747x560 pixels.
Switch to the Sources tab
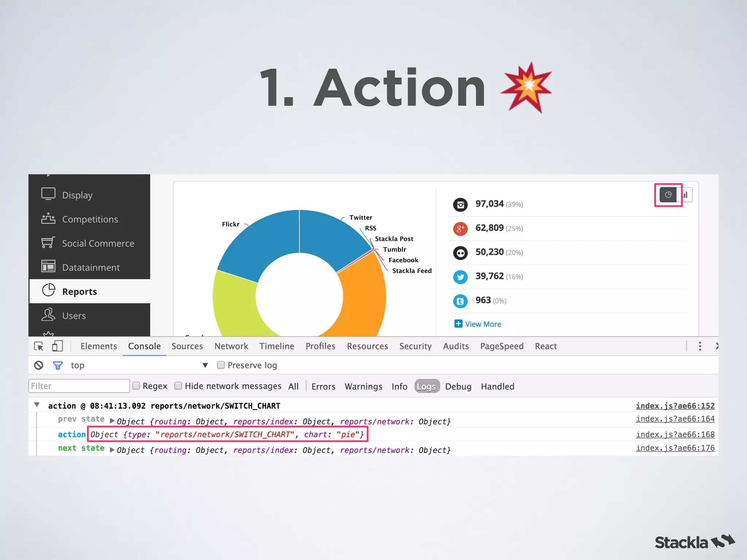click(x=187, y=346)
